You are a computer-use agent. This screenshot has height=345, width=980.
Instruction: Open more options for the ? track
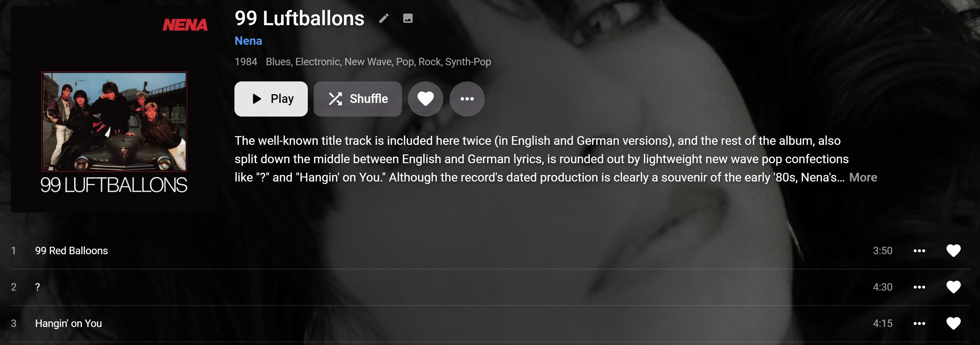click(x=919, y=287)
